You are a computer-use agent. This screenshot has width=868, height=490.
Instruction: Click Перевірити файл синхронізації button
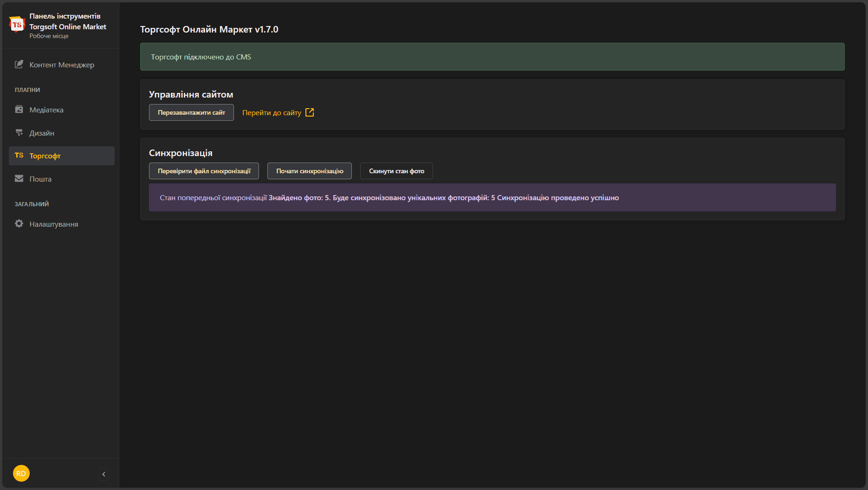pos(204,171)
